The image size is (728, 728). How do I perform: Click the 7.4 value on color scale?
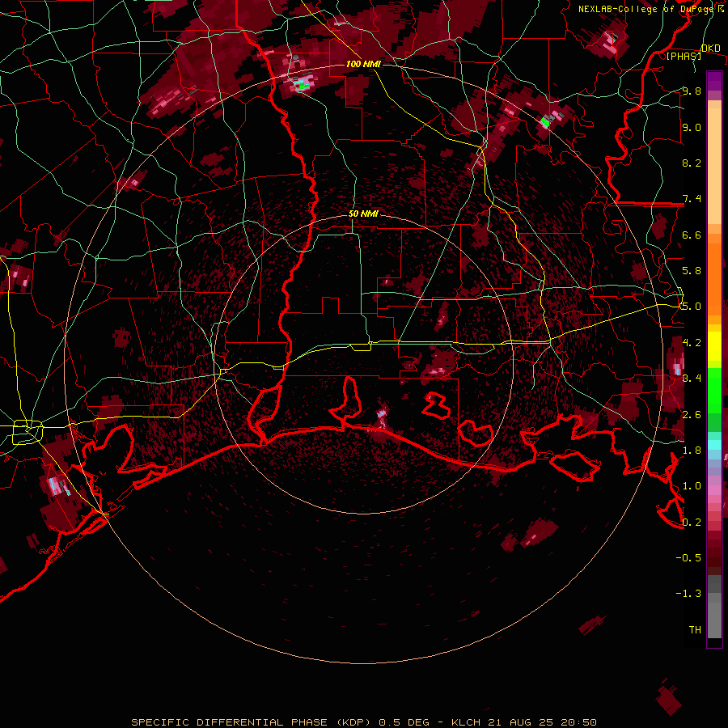point(692,199)
